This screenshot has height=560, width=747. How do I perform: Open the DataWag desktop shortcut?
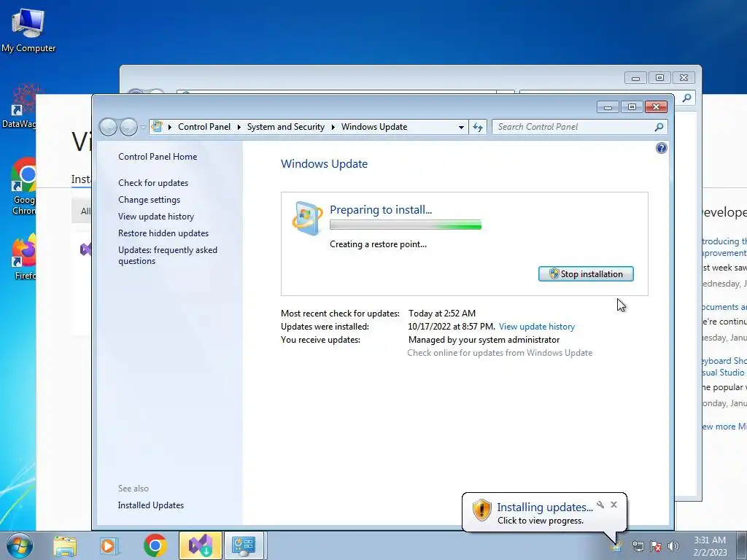[18, 106]
